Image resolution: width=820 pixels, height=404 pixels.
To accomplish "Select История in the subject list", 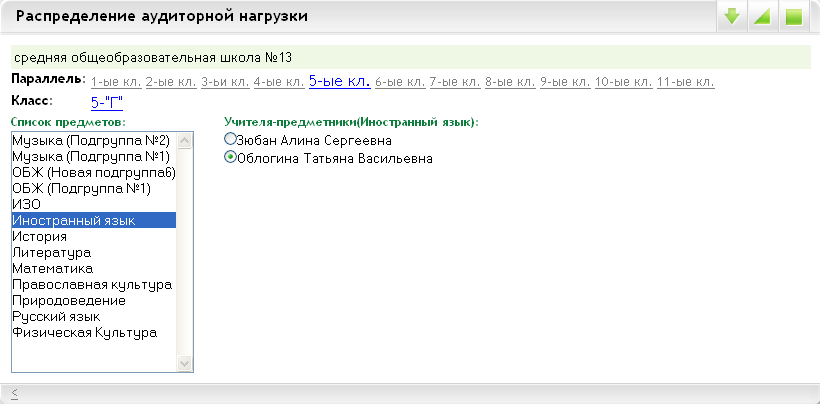I will [x=94, y=237].
